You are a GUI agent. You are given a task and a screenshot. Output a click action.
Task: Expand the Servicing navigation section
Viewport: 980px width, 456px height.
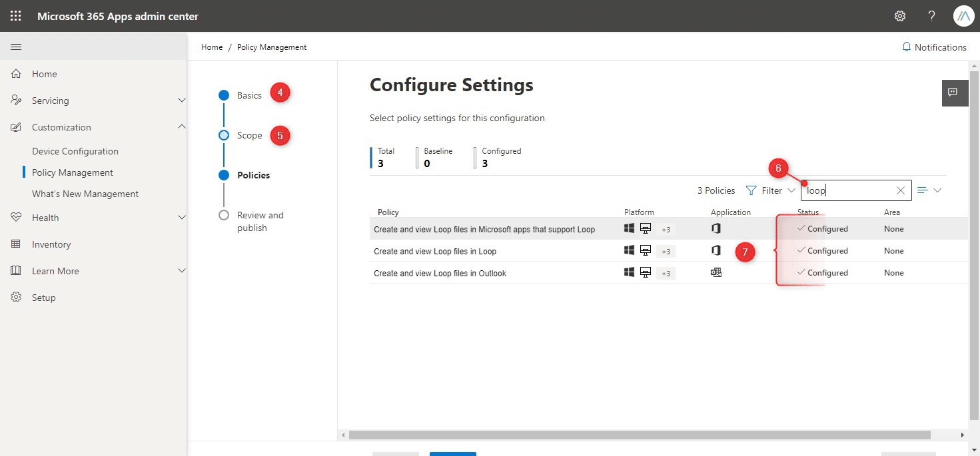(x=181, y=101)
